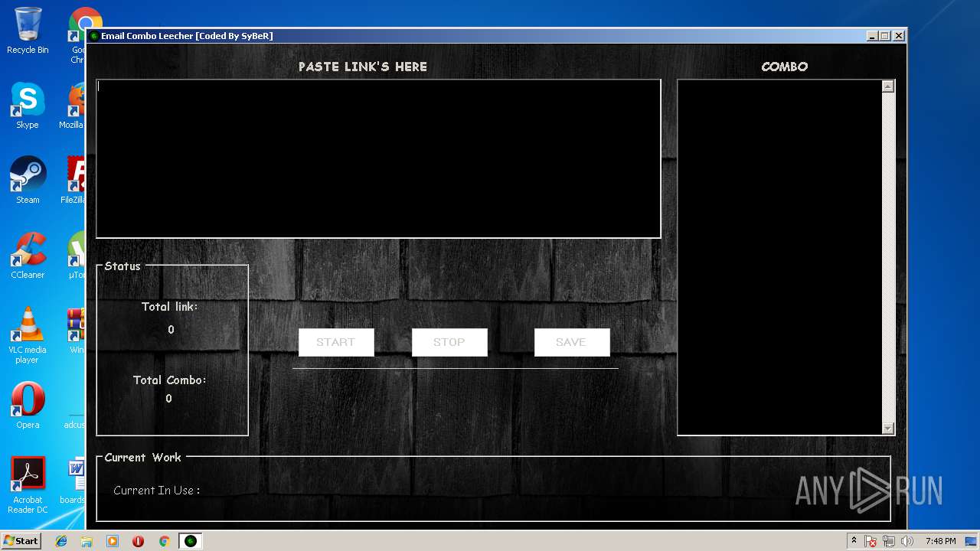980x551 pixels.
Task: Click the START button
Action: pyautogui.click(x=336, y=342)
